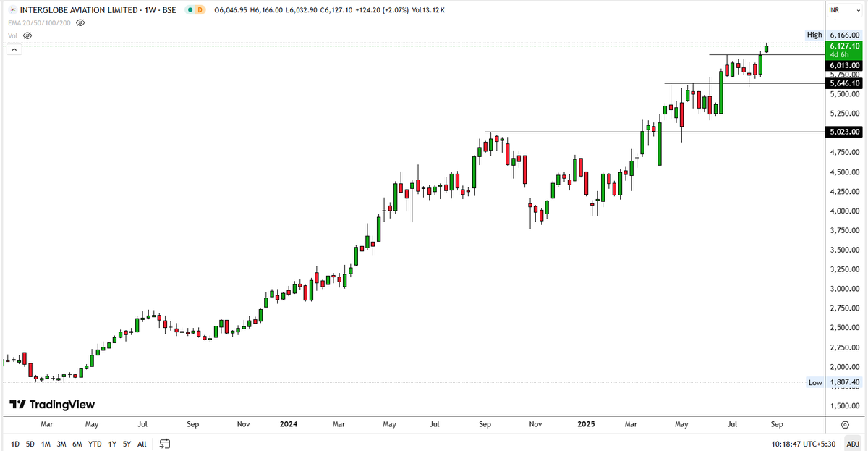
Task: Click the 3,000.00 price scale label
Action: pyautogui.click(x=844, y=289)
